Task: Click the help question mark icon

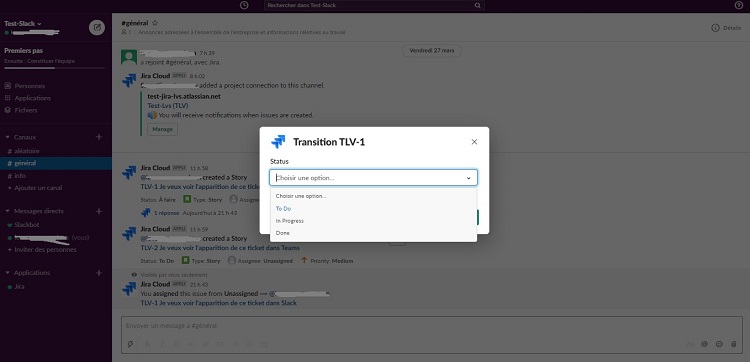Action: [x=739, y=5]
